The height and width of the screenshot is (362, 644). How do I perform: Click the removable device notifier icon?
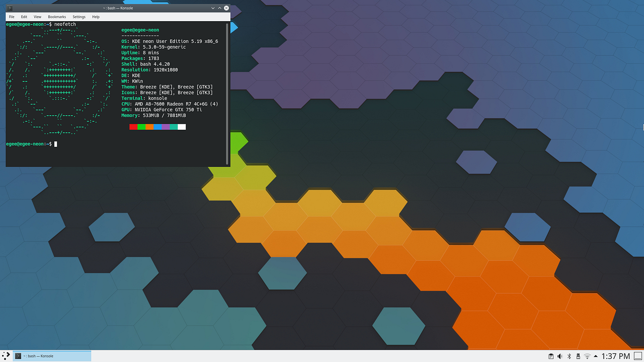coord(578,356)
